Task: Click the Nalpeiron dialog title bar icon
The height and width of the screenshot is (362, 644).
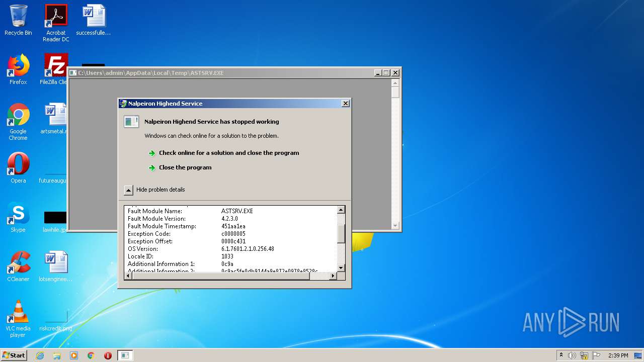Action: click(x=123, y=104)
